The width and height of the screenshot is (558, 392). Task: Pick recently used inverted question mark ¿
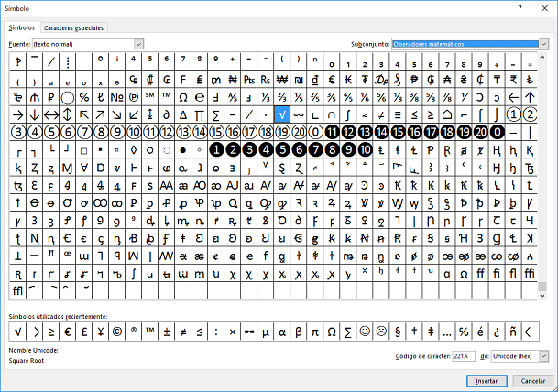(x=497, y=332)
